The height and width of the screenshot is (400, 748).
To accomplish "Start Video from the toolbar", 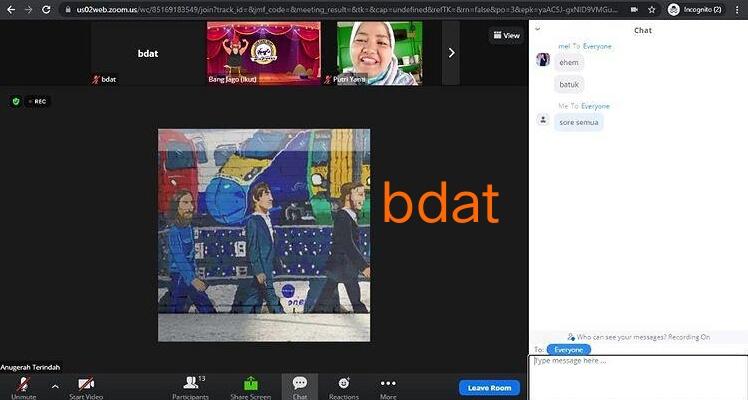I will pyautogui.click(x=86, y=388).
